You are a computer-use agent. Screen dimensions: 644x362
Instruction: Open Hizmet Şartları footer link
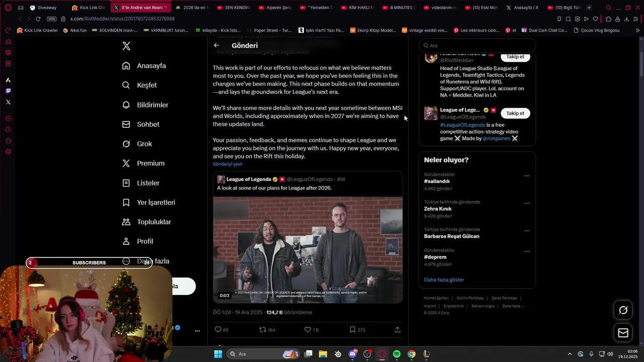(436, 298)
